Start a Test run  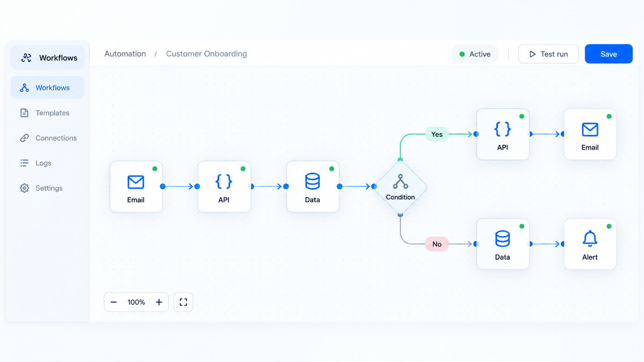548,54
